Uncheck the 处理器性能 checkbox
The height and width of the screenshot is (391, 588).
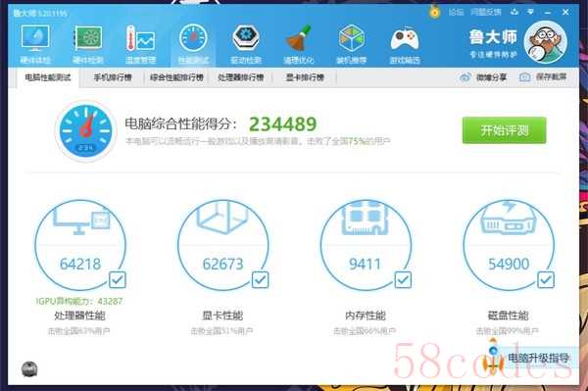(x=118, y=279)
